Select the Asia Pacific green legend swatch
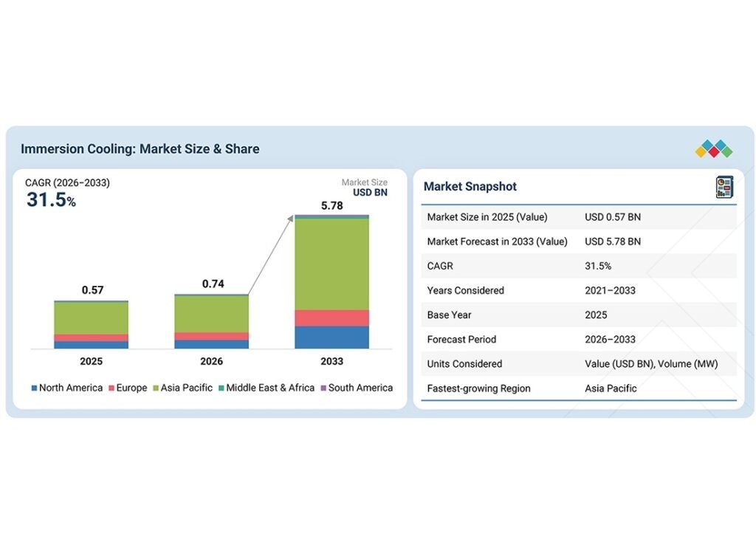 156,388
